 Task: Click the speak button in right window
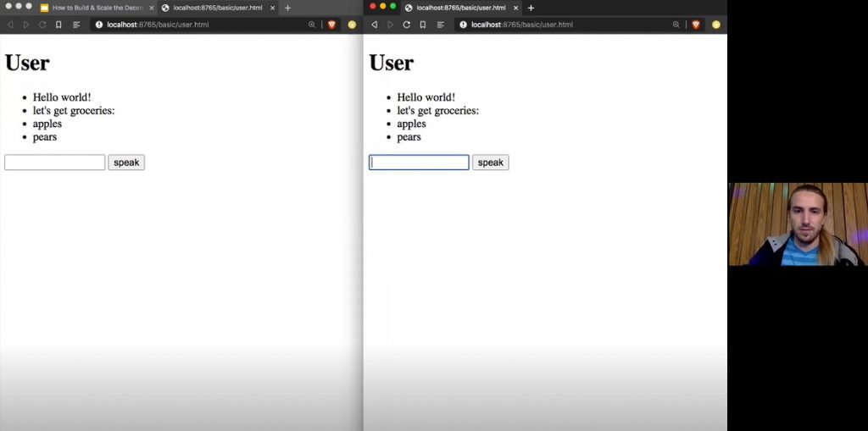pyautogui.click(x=491, y=162)
